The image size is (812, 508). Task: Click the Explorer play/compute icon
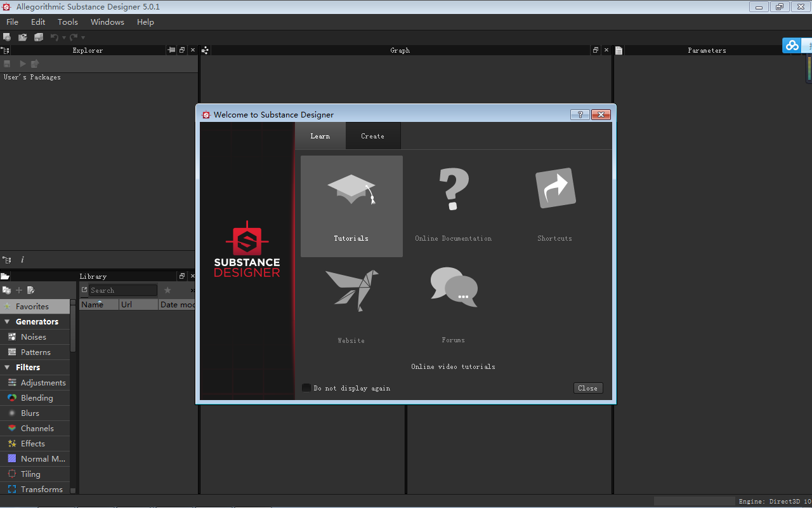point(23,63)
